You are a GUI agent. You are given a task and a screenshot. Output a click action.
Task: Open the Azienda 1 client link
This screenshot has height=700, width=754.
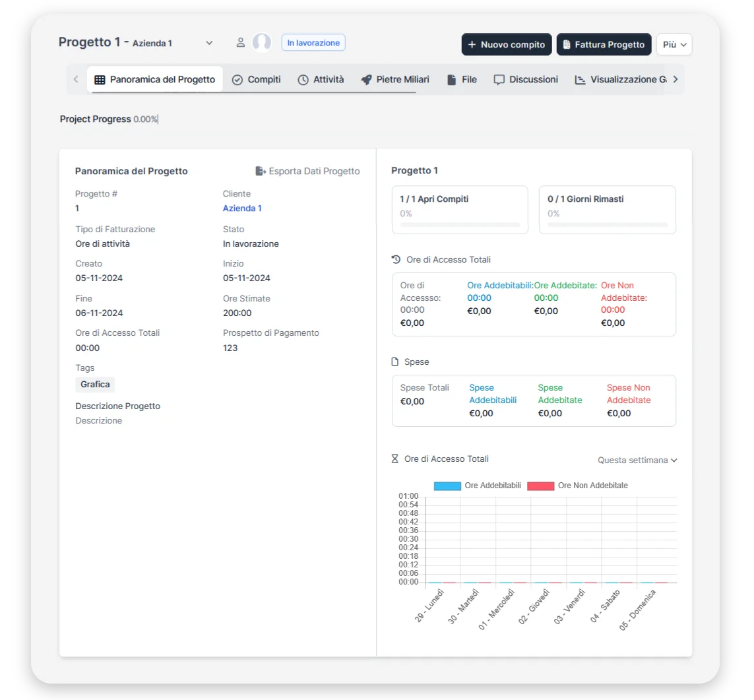point(242,208)
